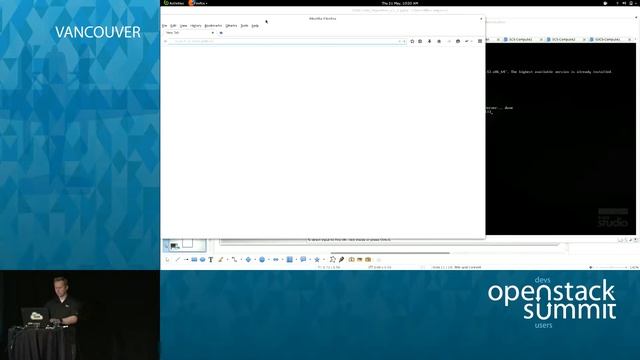Image resolution: width=640 pixels, height=360 pixels.
Task: Click the Firefox address bar
Action: click(x=286, y=41)
